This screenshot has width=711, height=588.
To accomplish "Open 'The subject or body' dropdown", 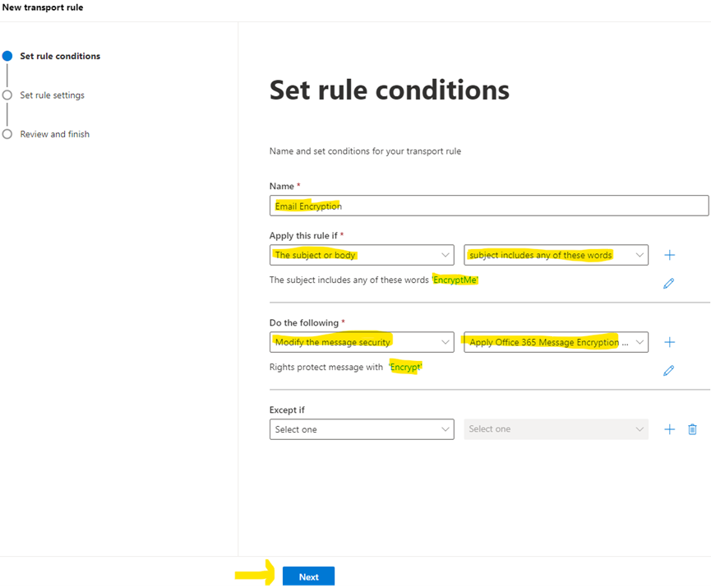I will (362, 255).
